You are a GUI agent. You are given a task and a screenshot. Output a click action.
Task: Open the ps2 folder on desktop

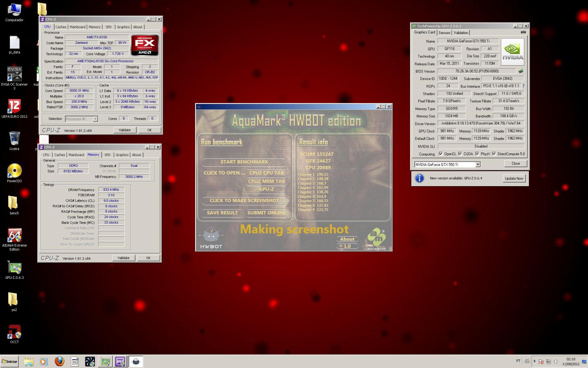point(14,302)
